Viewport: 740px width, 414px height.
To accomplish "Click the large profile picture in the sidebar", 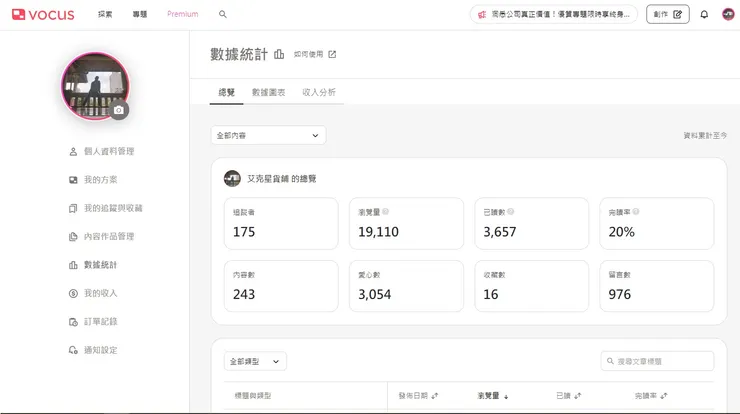I will [x=95, y=86].
